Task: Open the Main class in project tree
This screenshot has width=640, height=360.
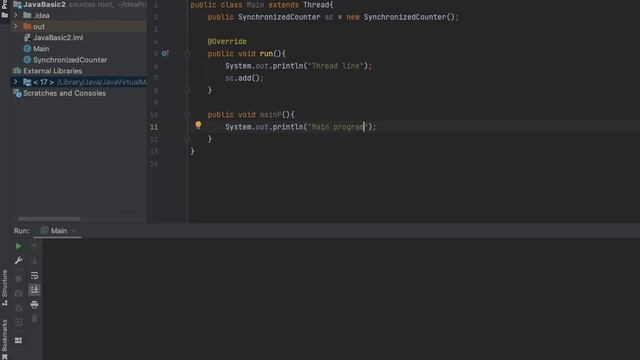Action: (41, 49)
